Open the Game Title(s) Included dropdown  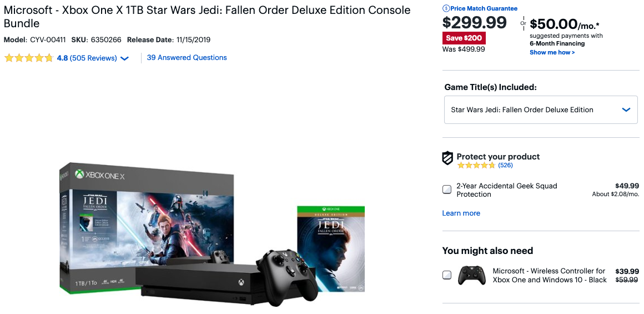[540, 109]
